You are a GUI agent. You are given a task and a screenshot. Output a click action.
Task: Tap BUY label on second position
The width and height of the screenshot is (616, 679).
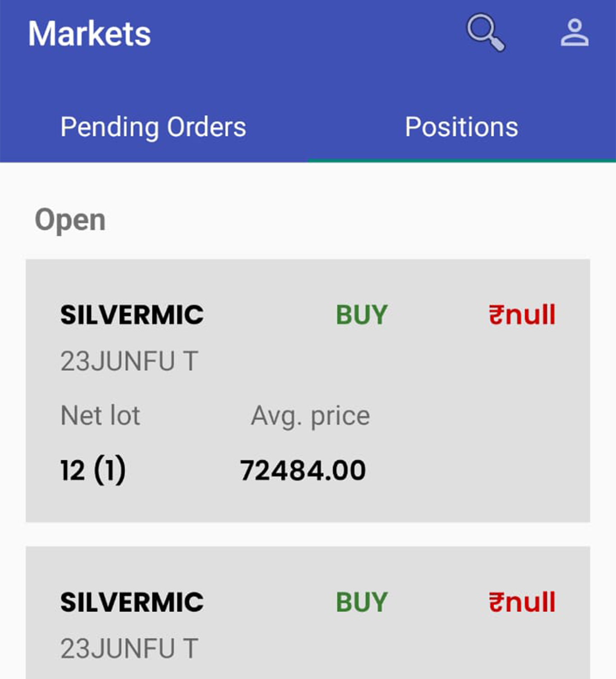click(x=362, y=602)
